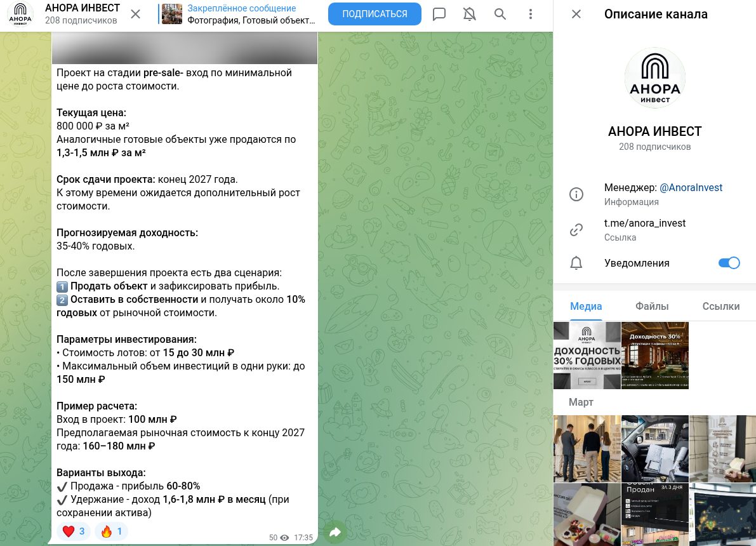Open the @AnoraInvest manager link
Image resolution: width=756 pixels, height=546 pixels.
pyautogui.click(x=691, y=188)
